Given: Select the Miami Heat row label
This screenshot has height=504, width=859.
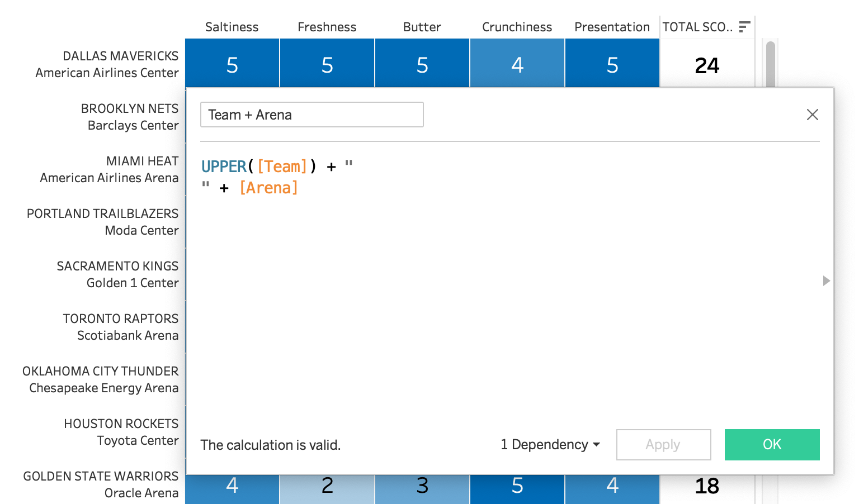Looking at the screenshot, I should [x=110, y=169].
